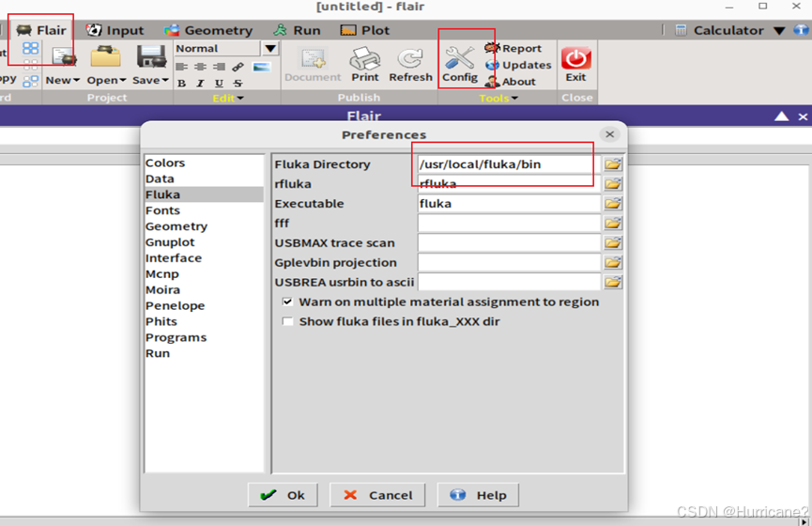Viewport: 812px width, 526px height.
Task: Expand the dropdown arrow beside Calculator
Action: pyautogui.click(x=779, y=31)
